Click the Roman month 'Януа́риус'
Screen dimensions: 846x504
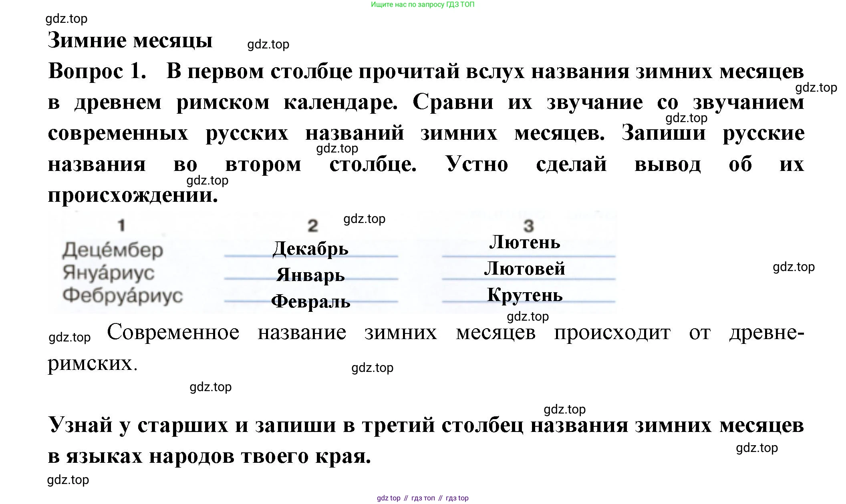[x=108, y=273]
